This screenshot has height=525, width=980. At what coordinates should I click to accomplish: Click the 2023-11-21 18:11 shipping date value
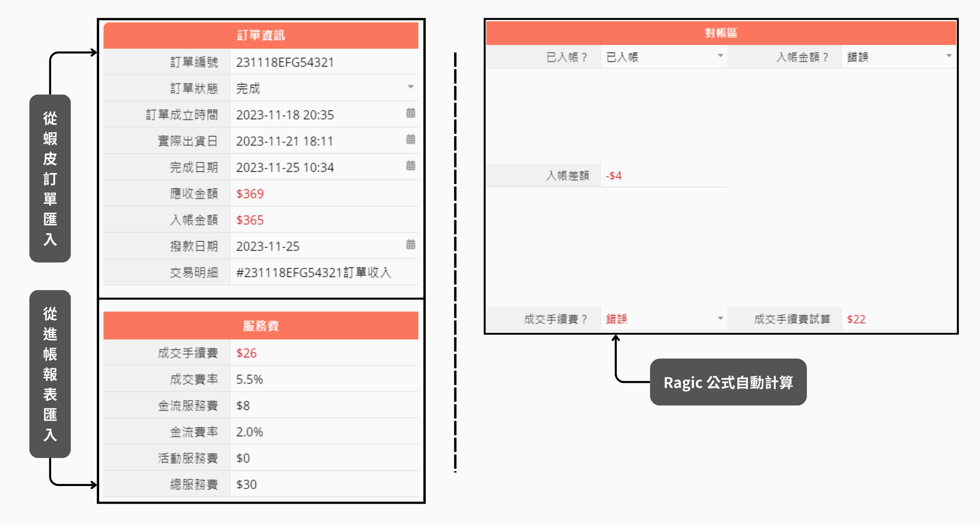coord(285,141)
